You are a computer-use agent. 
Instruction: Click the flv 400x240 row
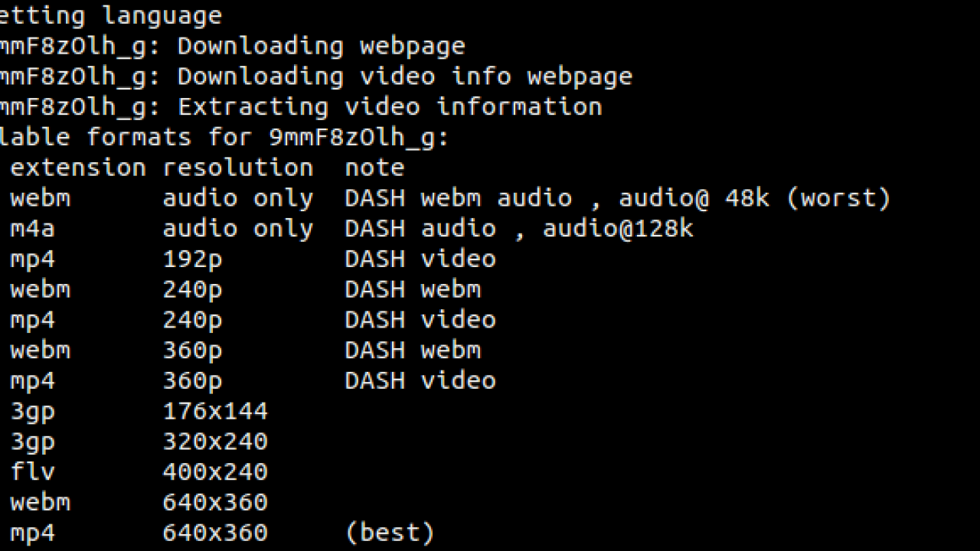click(139, 472)
